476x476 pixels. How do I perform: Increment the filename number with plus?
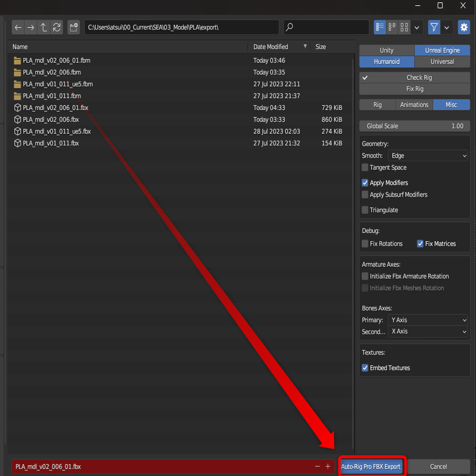[x=328, y=467]
